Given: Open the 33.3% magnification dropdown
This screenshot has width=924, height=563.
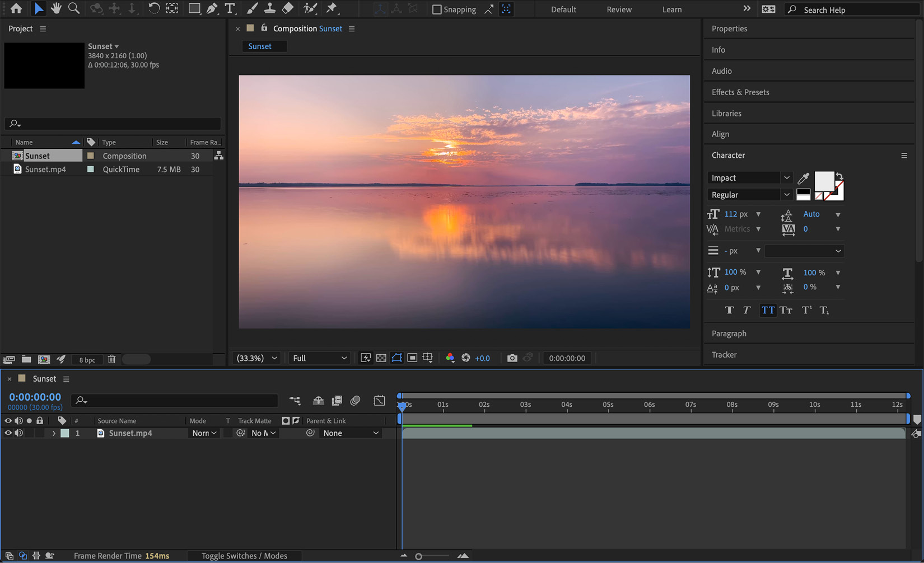Looking at the screenshot, I should tap(255, 358).
